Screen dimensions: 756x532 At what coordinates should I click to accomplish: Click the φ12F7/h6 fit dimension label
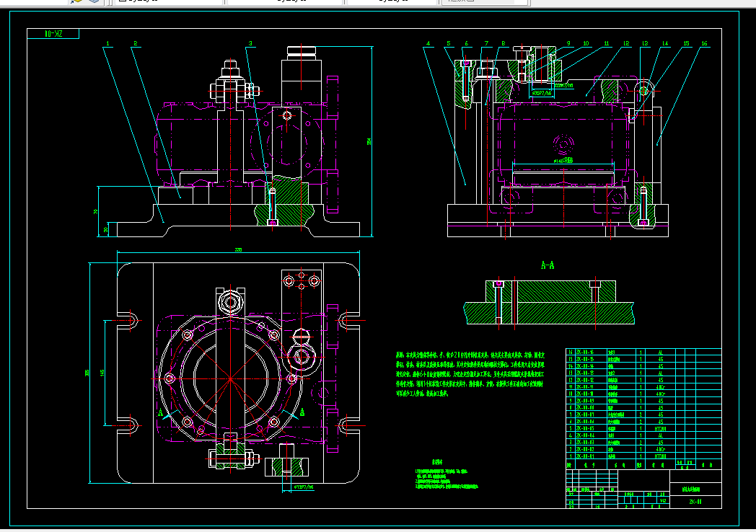[x=304, y=487]
